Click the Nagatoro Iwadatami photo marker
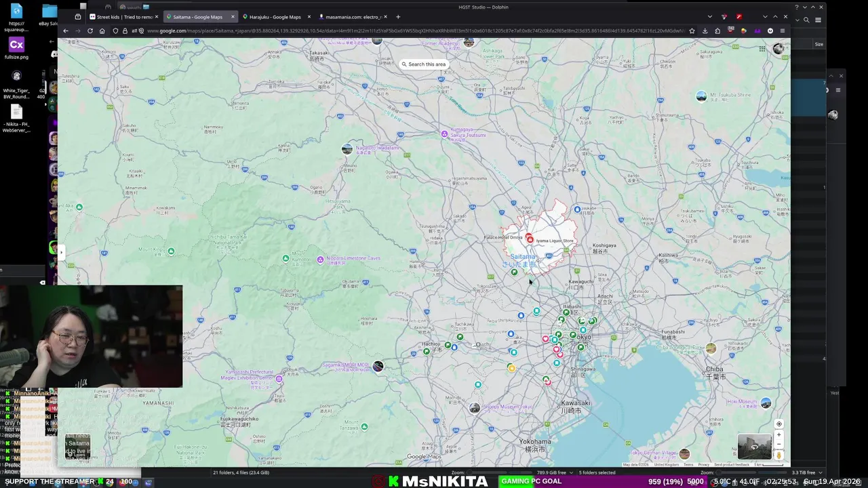 (347, 149)
